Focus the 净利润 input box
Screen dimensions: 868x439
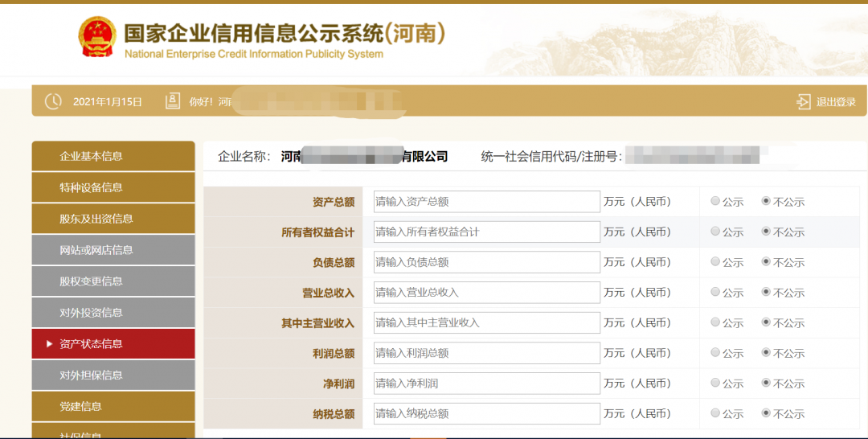486,383
